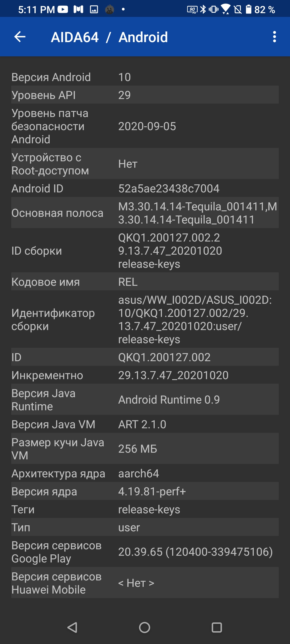Tap the YouTube notification icon in status bar
Viewport: 290px width, 644px height.
click(63, 10)
